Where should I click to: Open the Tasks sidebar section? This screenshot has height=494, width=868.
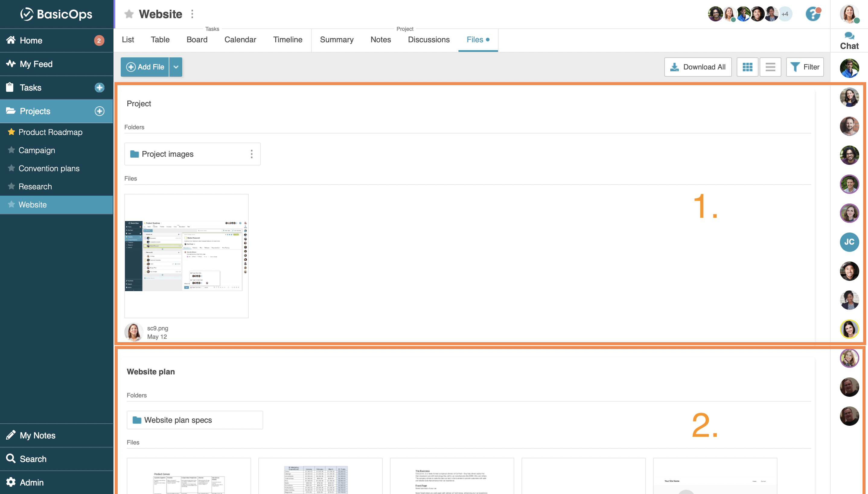click(x=56, y=88)
